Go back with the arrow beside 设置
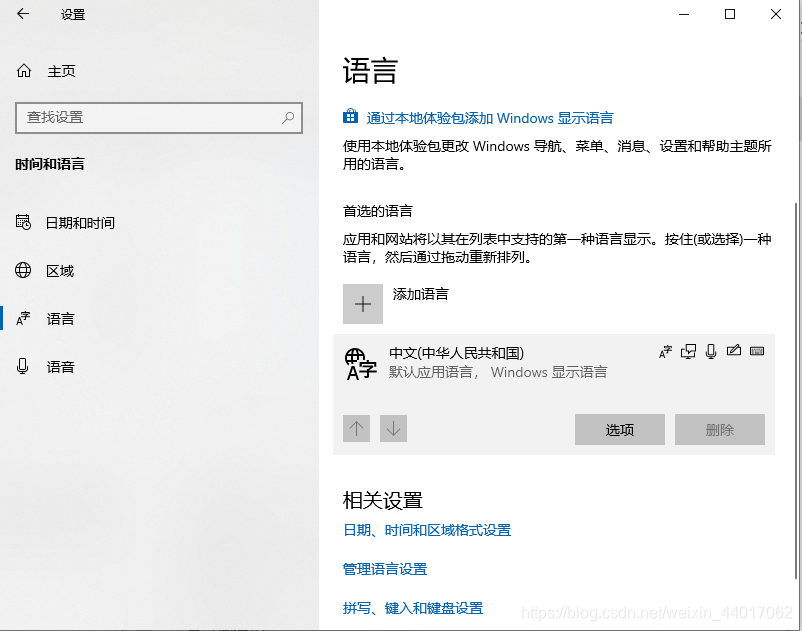802x631 pixels. tap(23, 14)
